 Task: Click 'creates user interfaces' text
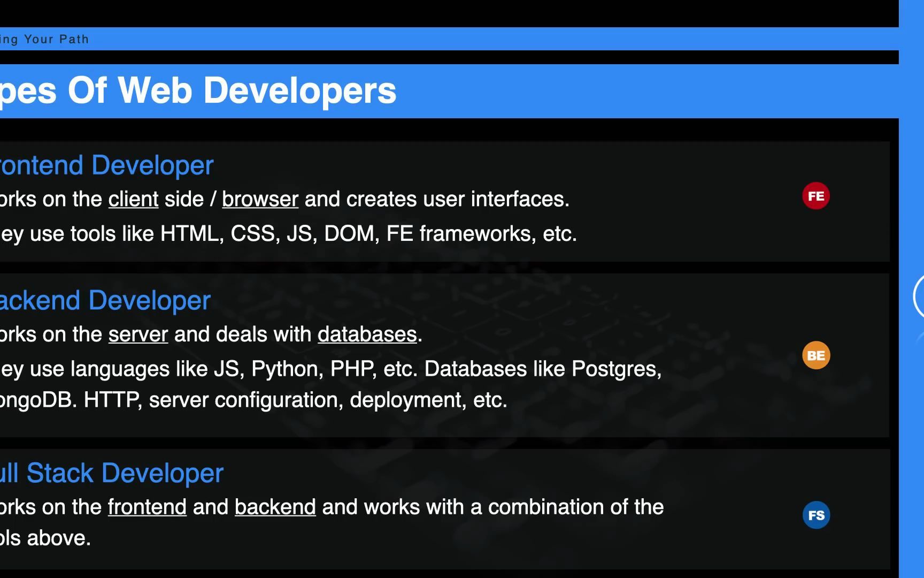[458, 199]
